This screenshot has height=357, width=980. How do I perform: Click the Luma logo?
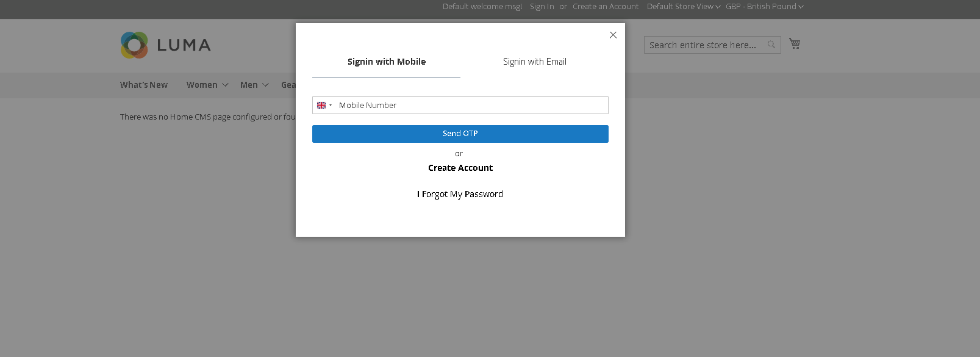[165, 45]
